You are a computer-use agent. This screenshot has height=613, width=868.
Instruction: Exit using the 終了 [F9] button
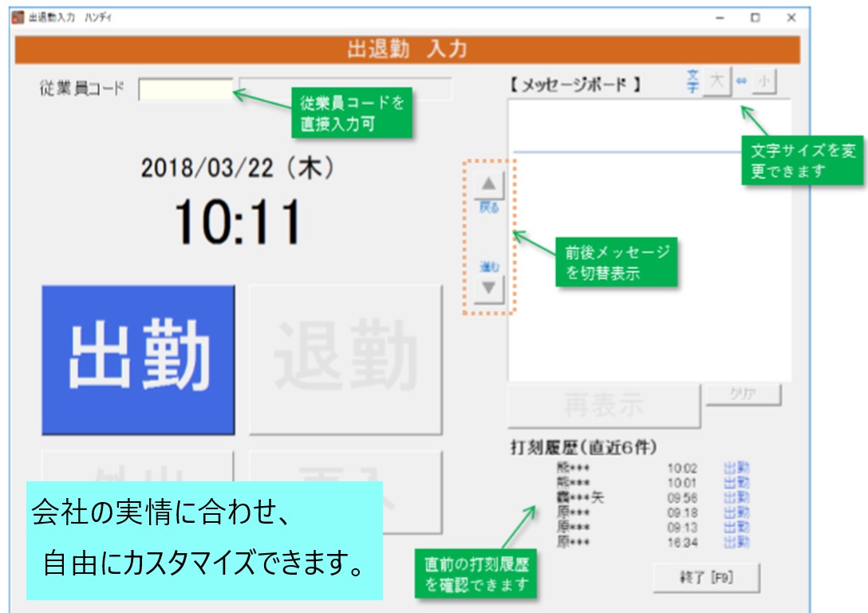pos(706,579)
